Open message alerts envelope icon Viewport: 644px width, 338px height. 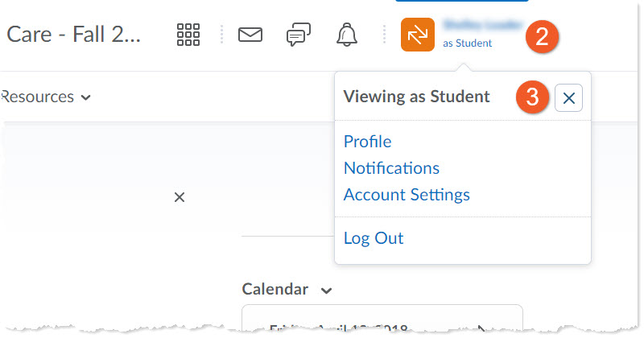point(250,35)
